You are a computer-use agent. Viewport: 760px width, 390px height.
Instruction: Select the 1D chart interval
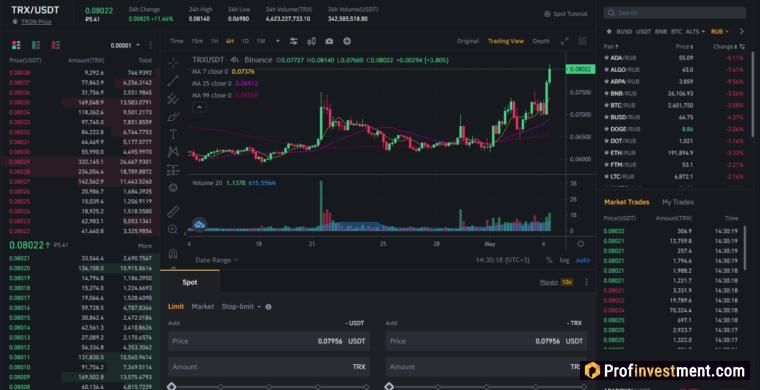pos(245,41)
